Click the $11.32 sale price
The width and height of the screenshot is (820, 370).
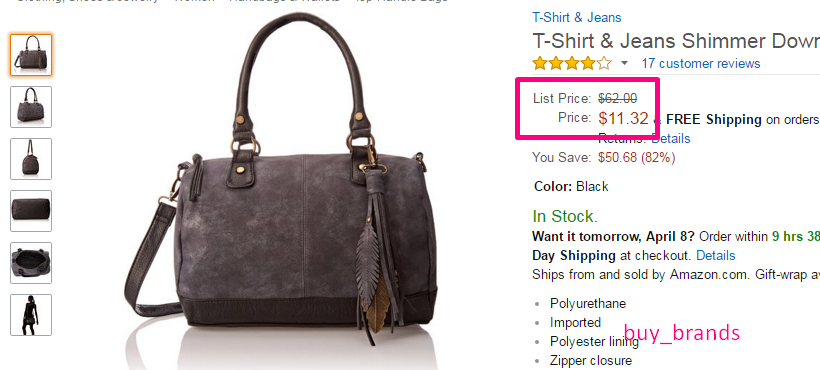[623, 119]
